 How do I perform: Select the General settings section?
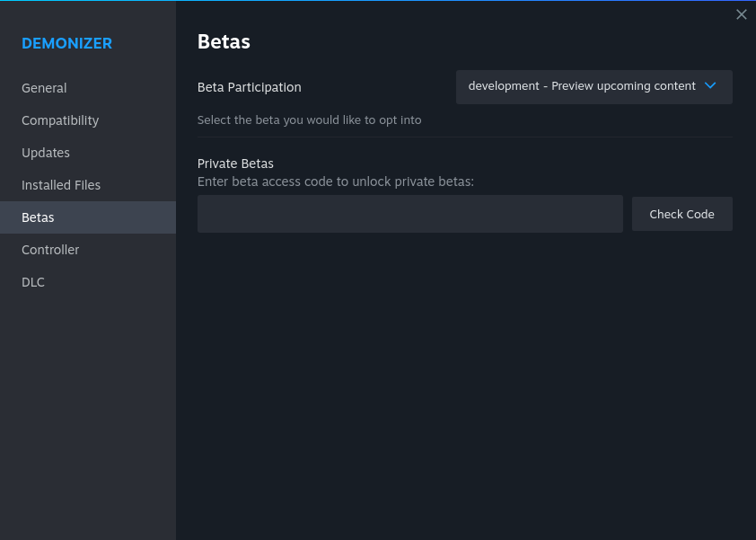(x=44, y=88)
